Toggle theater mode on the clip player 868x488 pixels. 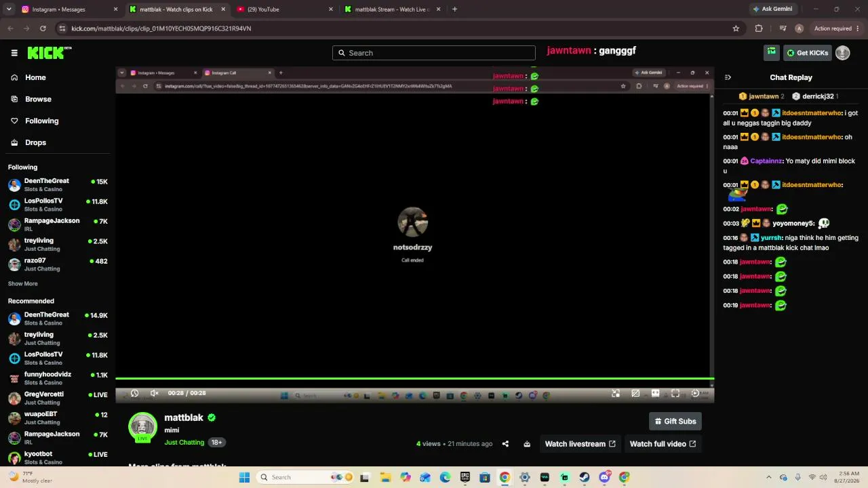pyautogui.click(x=655, y=393)
